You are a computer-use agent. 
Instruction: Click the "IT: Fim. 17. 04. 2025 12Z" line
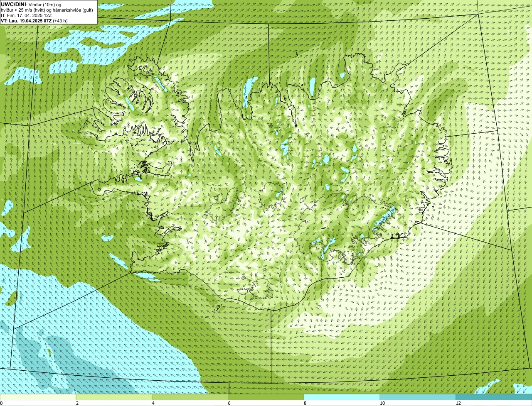pos(27,15)
